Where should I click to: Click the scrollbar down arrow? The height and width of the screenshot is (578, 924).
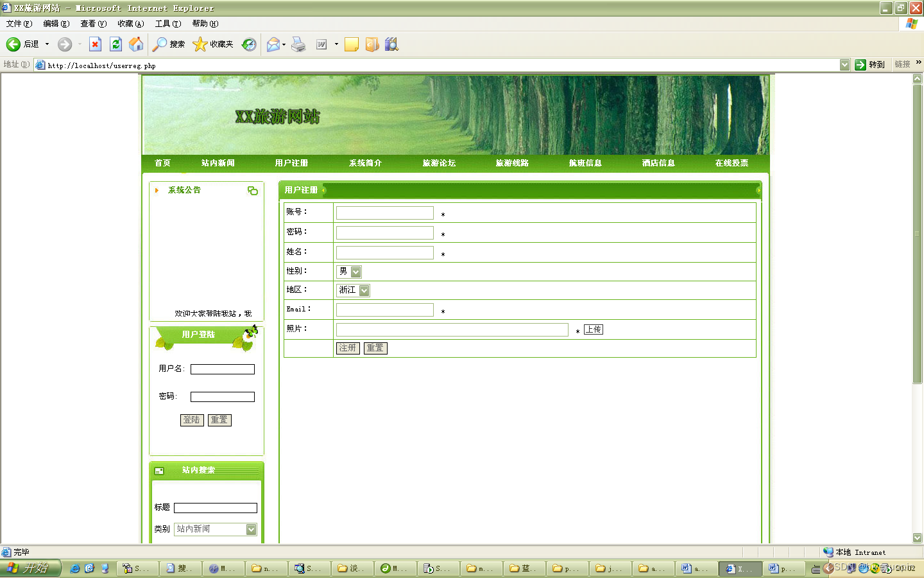point(918,538)
